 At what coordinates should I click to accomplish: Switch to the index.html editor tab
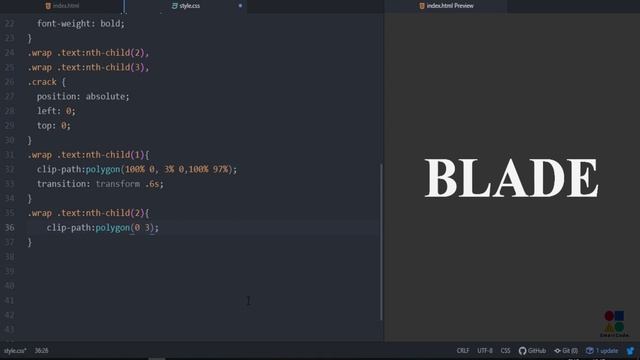(62, 6)
